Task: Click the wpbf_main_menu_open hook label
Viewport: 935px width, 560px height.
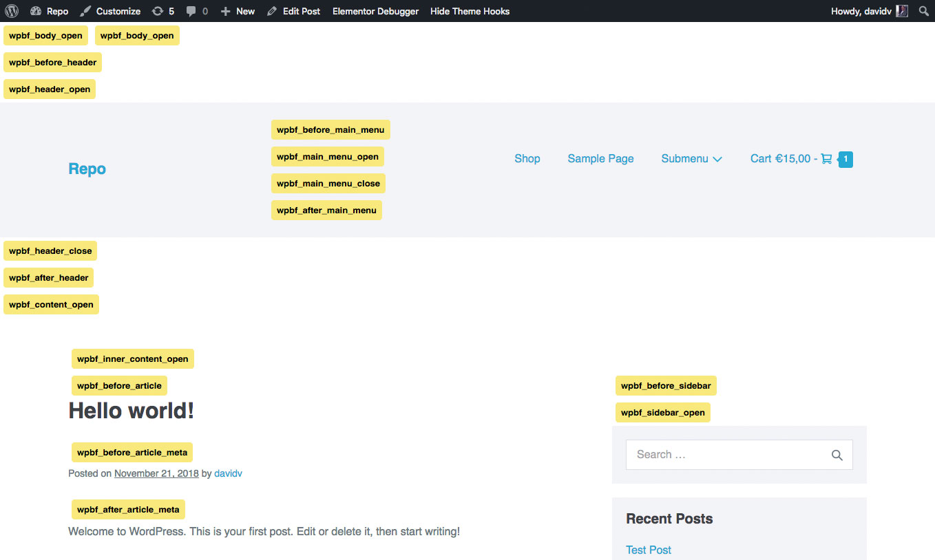Action: coord(328,156)
